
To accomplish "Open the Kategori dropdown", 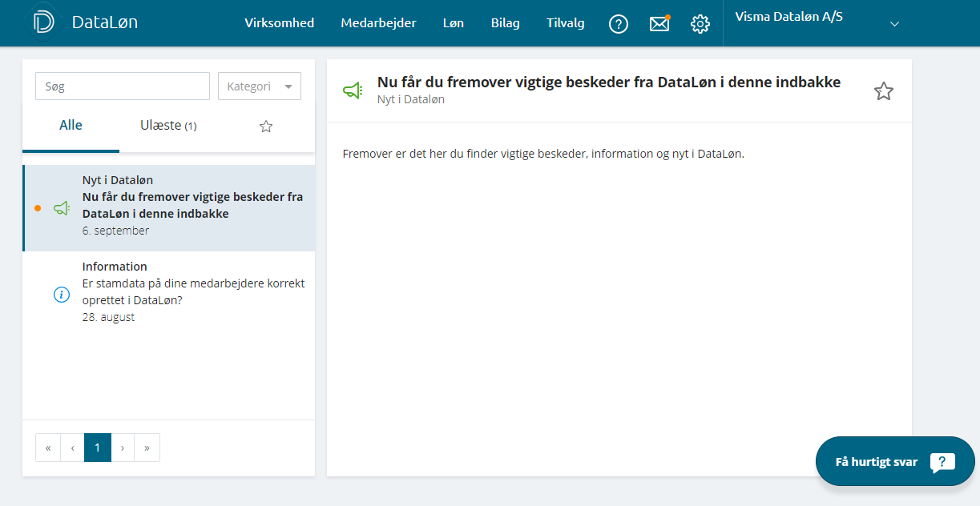I will tap(260, 86).
